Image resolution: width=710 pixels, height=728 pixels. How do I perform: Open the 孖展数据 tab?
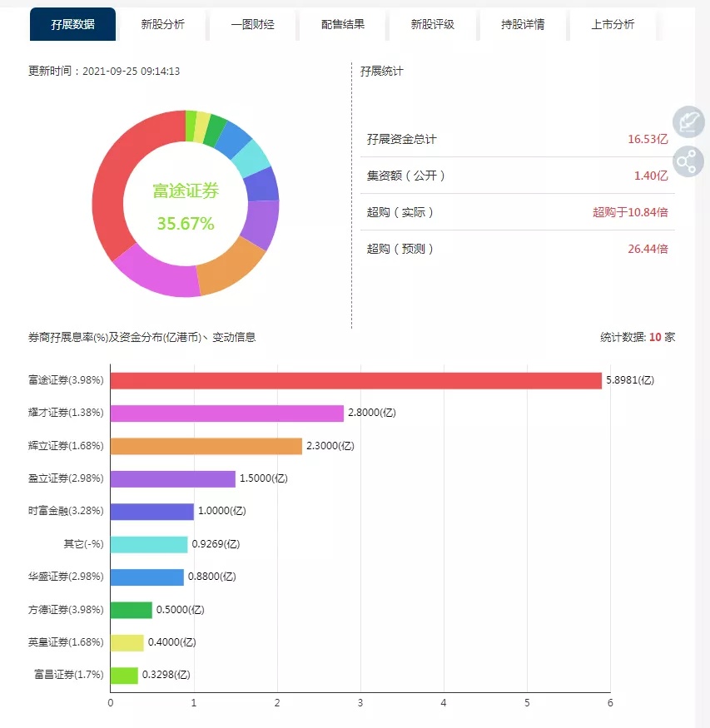[73, 24]
